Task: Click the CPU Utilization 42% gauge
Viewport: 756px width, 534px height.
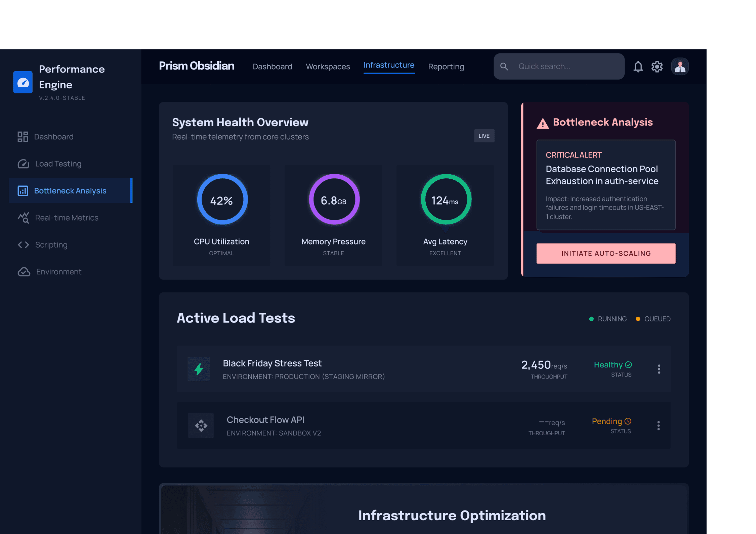Action: pyautogui.click(x=222, y=199)
